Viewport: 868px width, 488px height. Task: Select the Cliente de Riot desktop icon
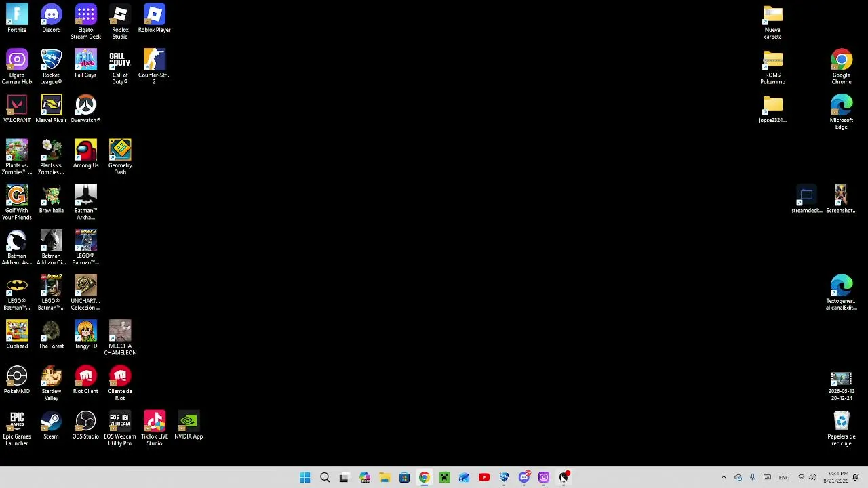[x=120, y=384]
